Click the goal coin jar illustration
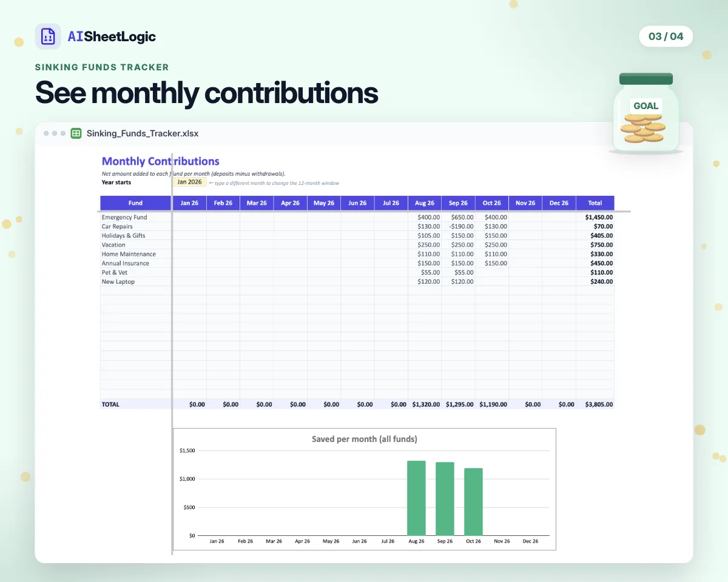This screenshot has height=582, width=728. point(645,113)
